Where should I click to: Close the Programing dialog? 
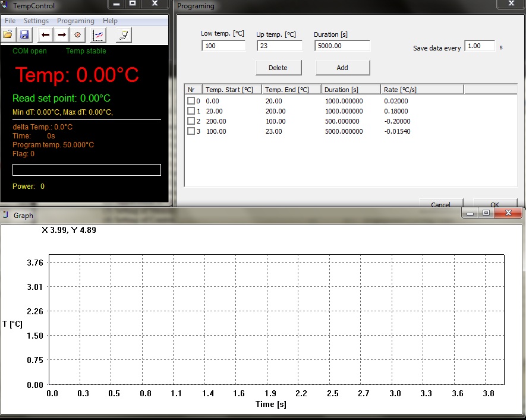point(511,4)
